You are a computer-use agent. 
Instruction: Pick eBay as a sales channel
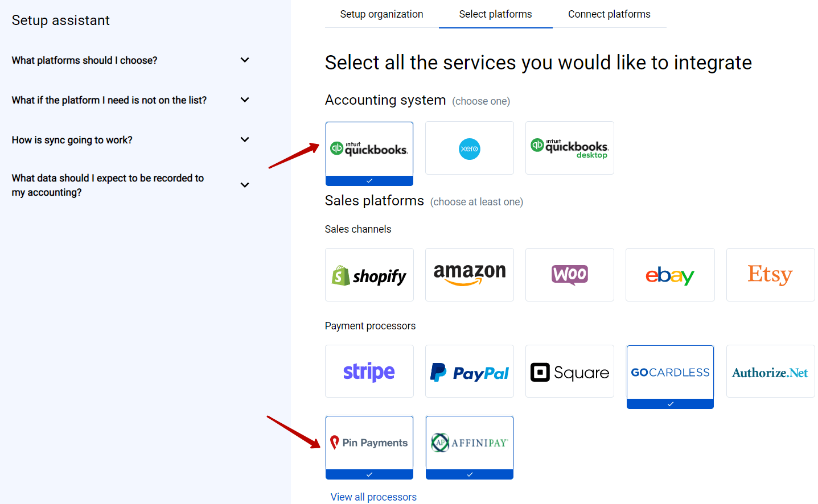click(x=669, y=275)
